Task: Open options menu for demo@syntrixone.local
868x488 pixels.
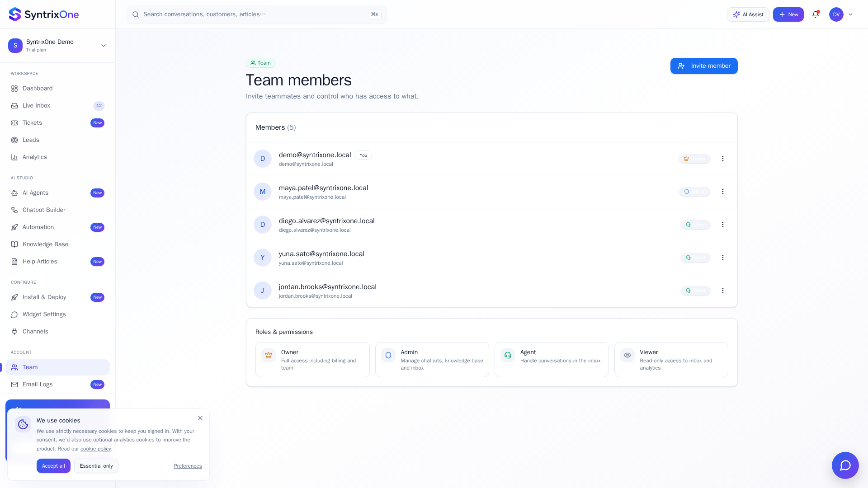Action: coord(723,159)
